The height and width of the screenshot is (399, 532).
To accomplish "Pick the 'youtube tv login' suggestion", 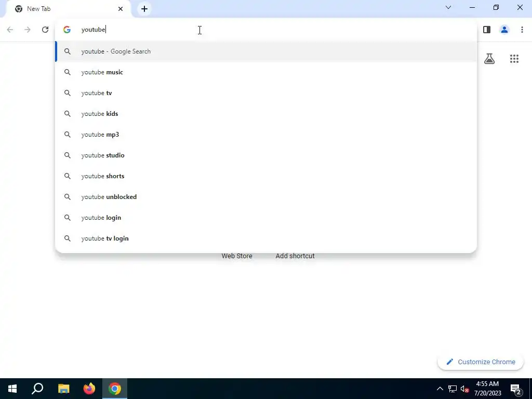I will point(266,238).
